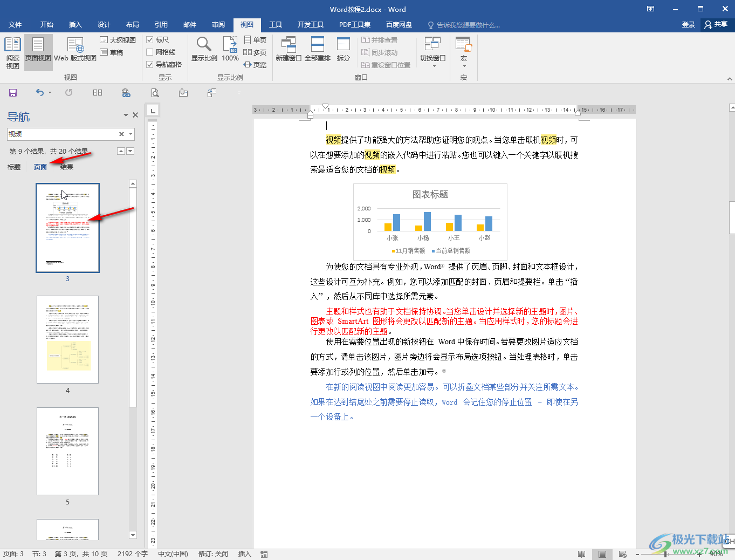Switch navigation to 标题 headings tab
Image resolution: width=735 pixels, height=560 pixels.
click(14, 167)
